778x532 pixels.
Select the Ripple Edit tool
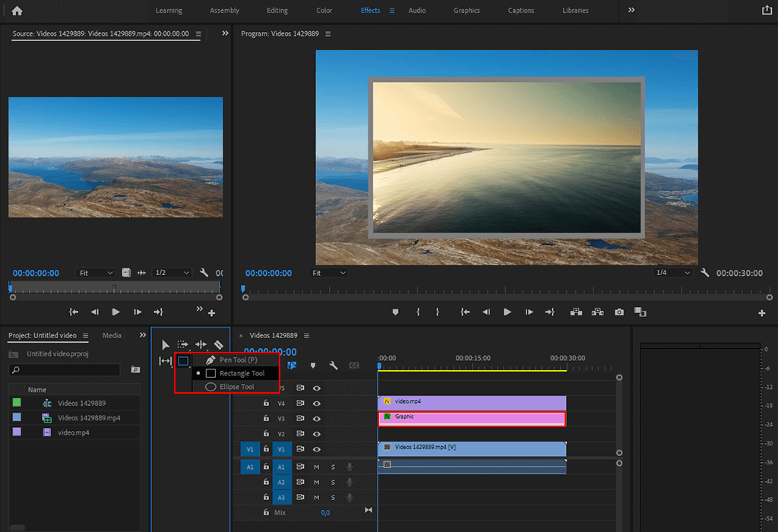click(201, 344)
